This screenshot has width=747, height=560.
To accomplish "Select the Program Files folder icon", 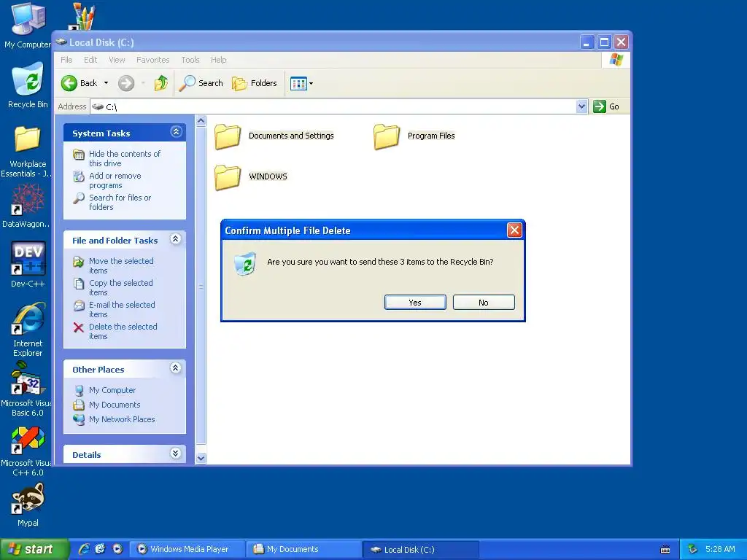I will 387,136.
